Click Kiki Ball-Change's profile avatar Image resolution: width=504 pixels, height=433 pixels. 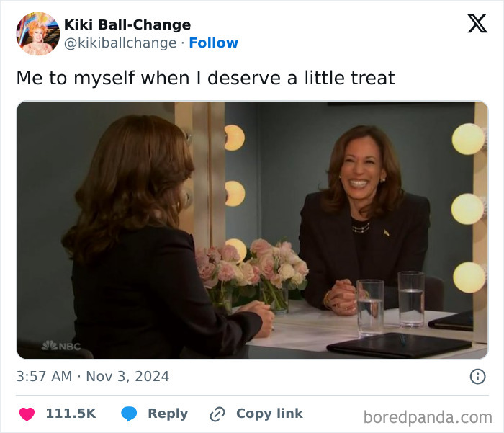tap(37, 34)
